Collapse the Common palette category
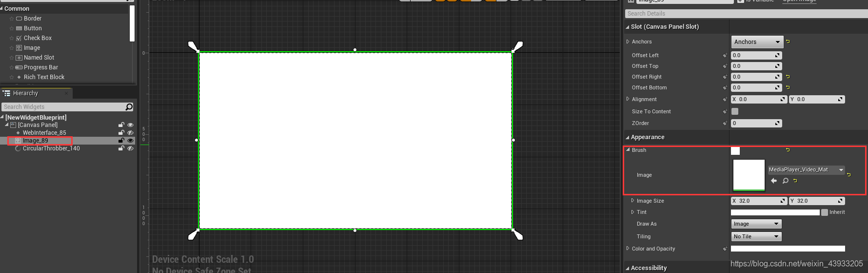This screenshot has height=273, width=868. [x=1, y=9]
